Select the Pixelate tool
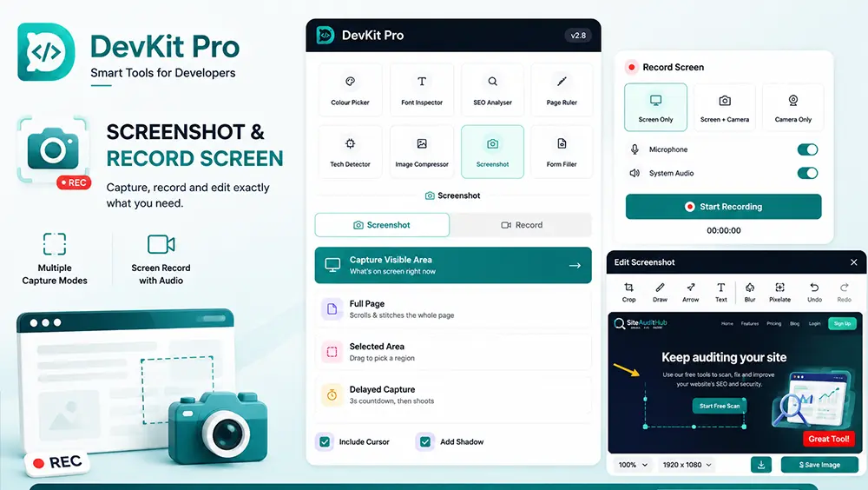 [x=780, y=292]
